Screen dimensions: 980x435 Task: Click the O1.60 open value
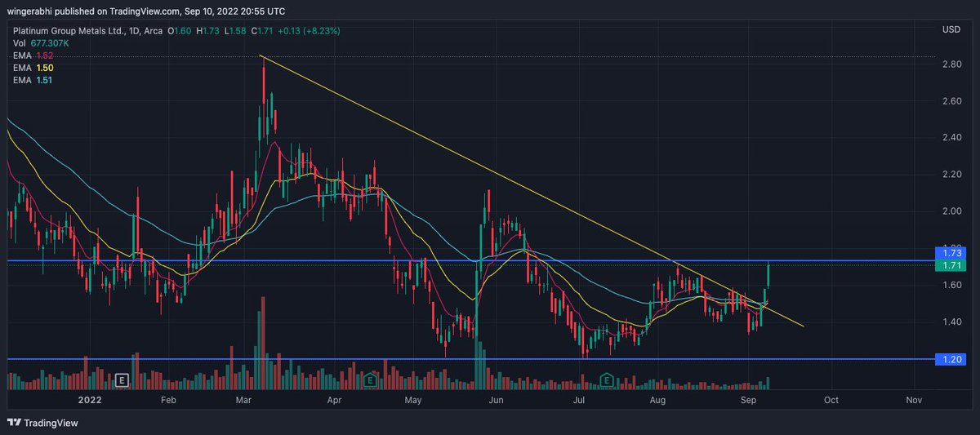click(x=181, y=31)
